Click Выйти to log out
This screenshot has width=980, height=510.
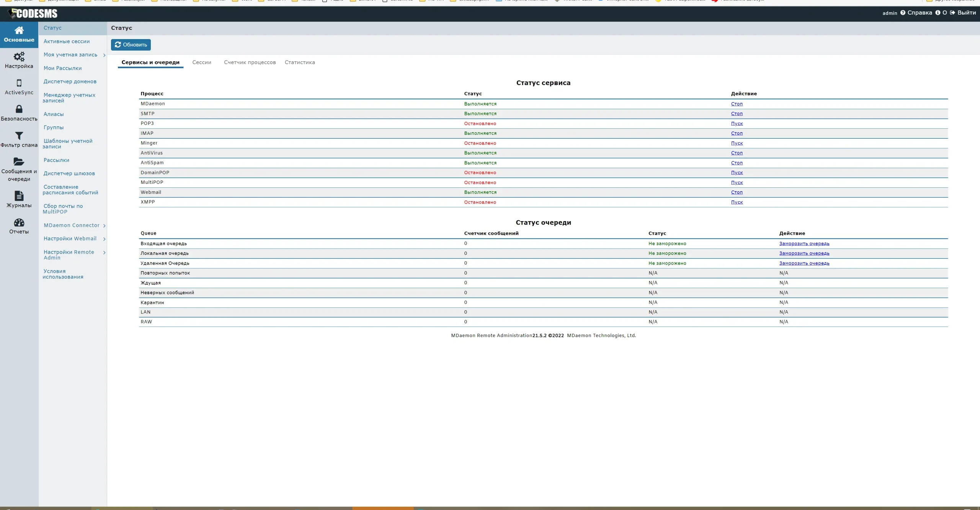click(x=966, y=13)
